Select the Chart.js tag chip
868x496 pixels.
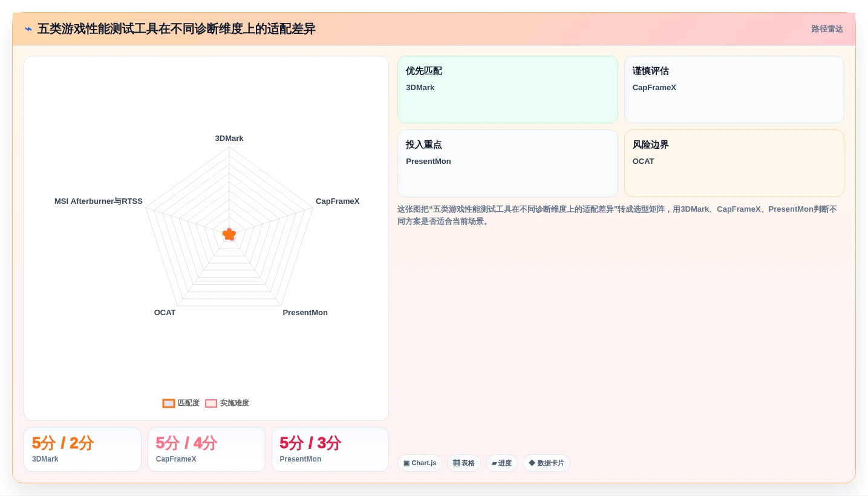(x=420, y=463)
